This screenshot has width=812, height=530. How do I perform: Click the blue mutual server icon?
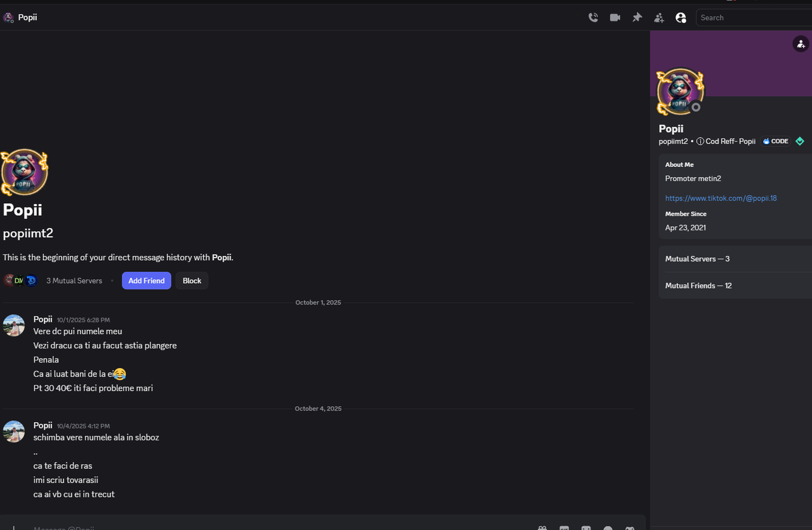click(30, 281)
